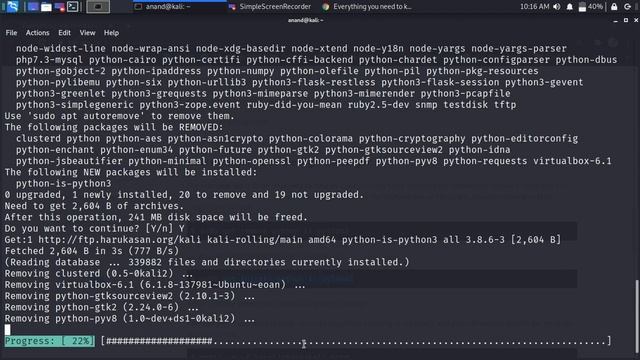Switch to SimpleScreenRecorder taskbar window
Viewport: 640px width, 360px height.
coord(269,7)
